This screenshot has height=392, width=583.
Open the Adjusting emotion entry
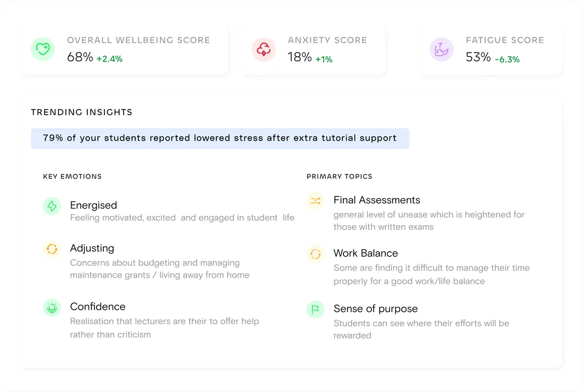point(92,248)
